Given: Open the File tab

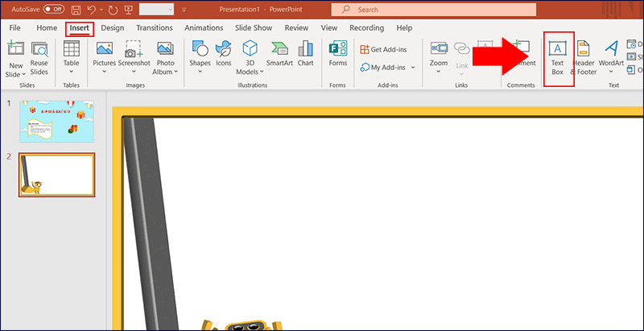Looking at the screenshot, I should click(x=14, y=28).
